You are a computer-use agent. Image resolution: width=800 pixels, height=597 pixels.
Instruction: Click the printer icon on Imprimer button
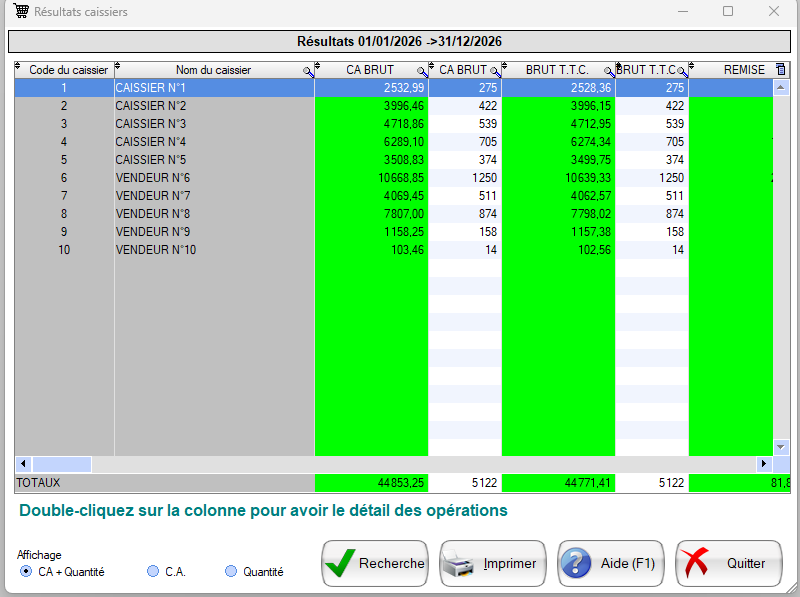tap(457, 563)
